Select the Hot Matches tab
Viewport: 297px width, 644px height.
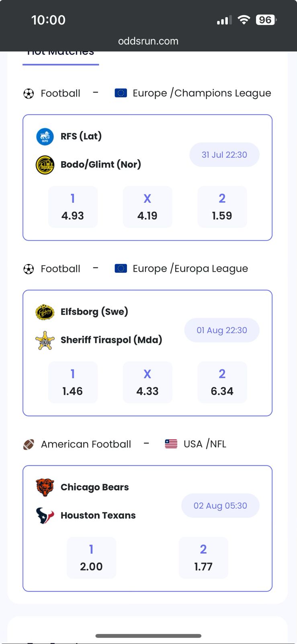(x=61, y=55)
